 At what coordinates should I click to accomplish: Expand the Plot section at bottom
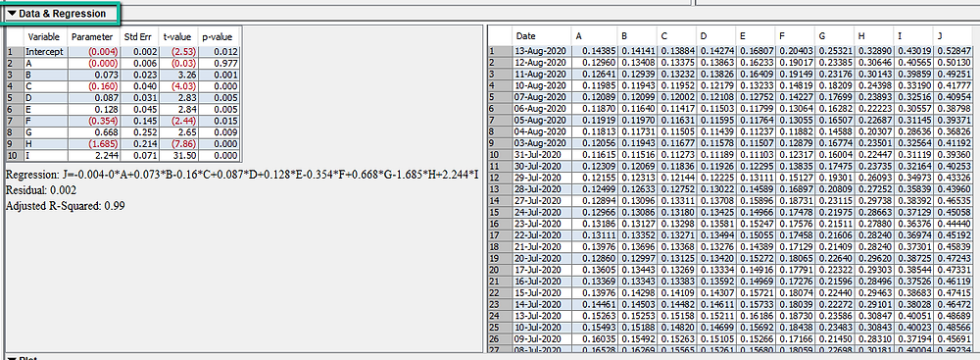point(12,358)
